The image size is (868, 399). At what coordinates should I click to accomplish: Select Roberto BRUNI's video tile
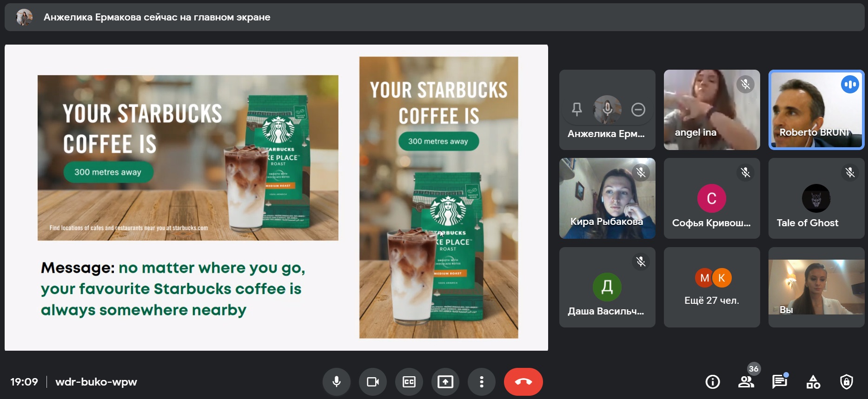816,110
